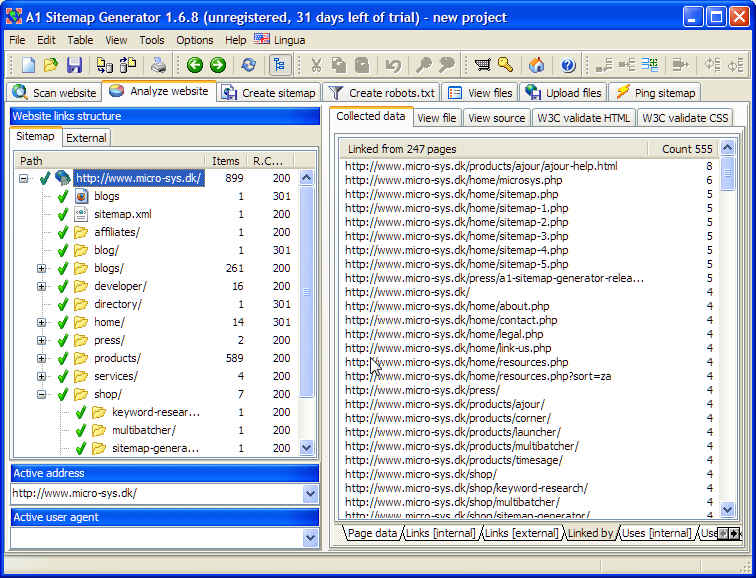Select the ajour-help.html URL row
756x578 pixels.
(529, 166)
